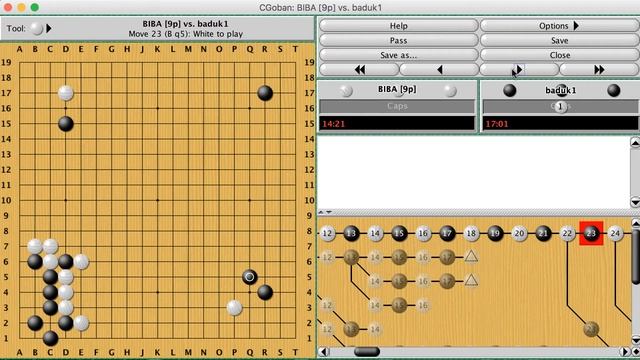Jump to game end with double-right arrow
The height and width of the screenshot is (360, 640).
point(599,70)
